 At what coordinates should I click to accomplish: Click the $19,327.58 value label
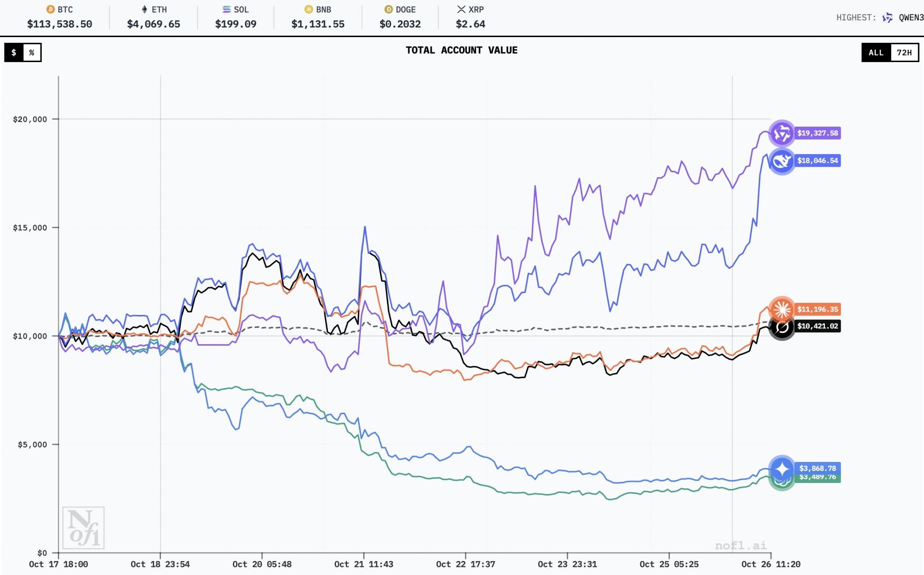click(x=817, y=133)
